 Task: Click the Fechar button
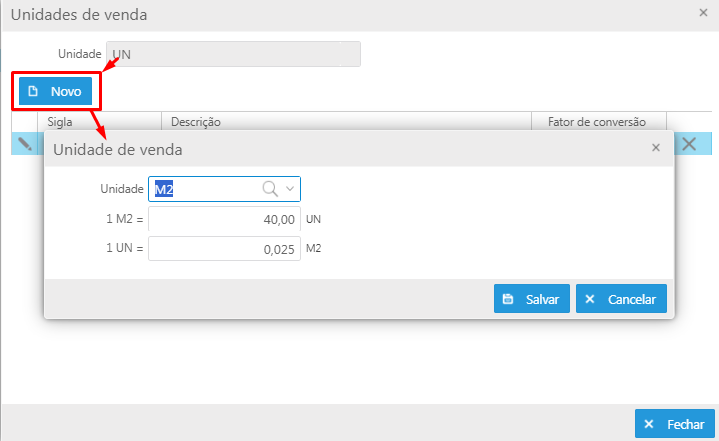click(675, 424)
